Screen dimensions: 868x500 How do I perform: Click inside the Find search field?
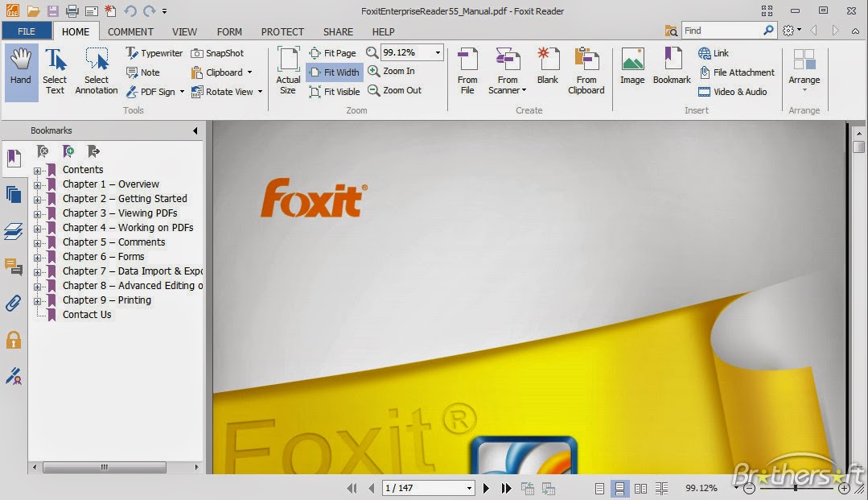[722, 31]
